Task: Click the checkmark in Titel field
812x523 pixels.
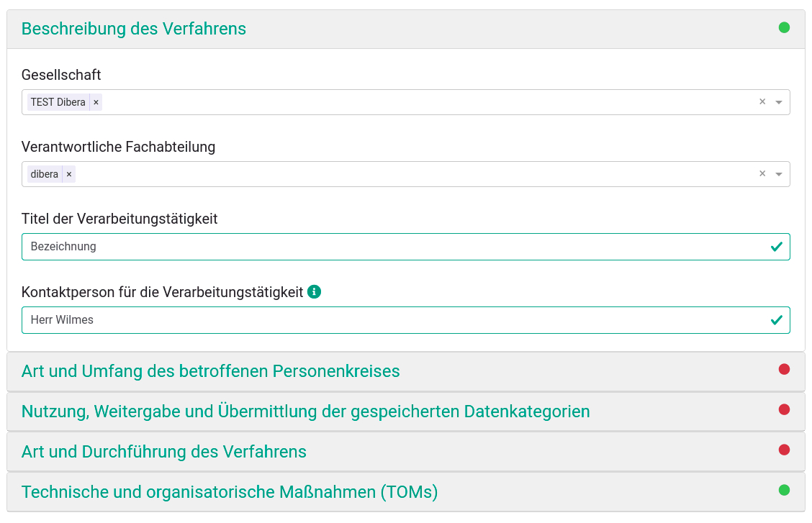Action: tap(776, 247)
